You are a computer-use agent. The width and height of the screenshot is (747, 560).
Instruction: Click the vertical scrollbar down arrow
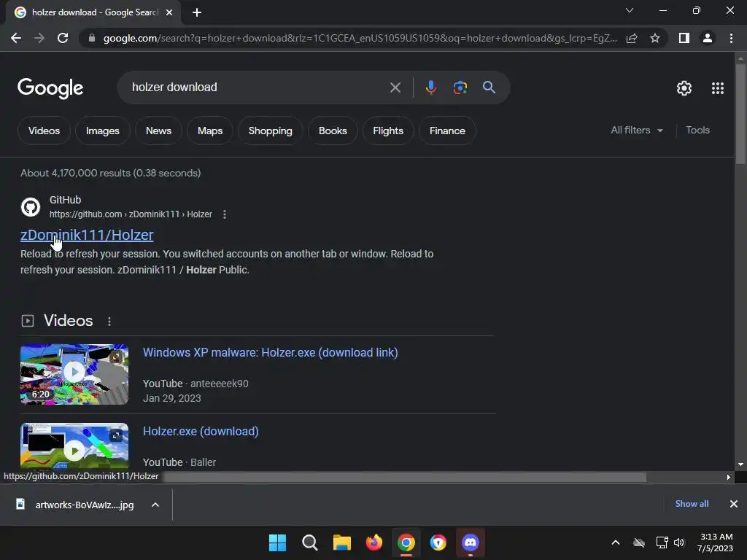coord(740,464)
